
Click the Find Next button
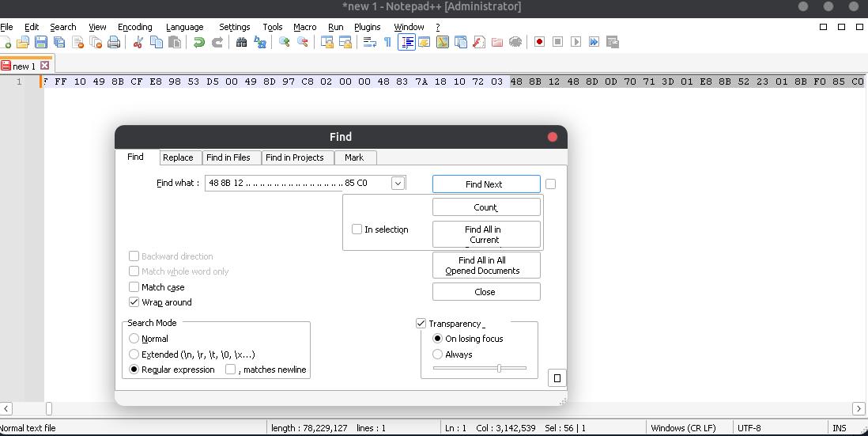486,184
